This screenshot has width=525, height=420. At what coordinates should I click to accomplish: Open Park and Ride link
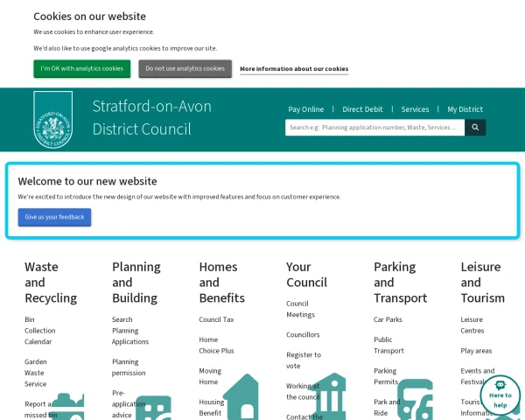[387, 408]
